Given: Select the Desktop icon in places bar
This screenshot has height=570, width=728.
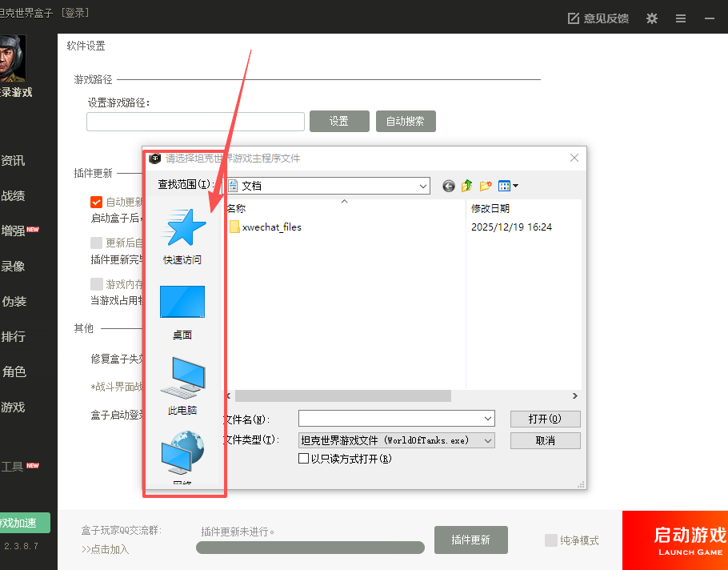Looking at the screenshot, I should coord(182,303).
